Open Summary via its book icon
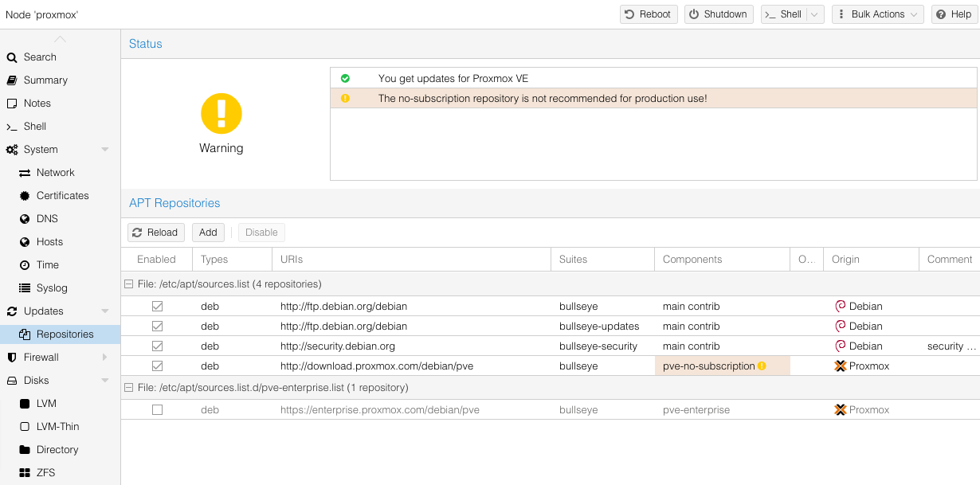This screenshot has height=485, width=980. pyautogui.click(x=12, y=80)
